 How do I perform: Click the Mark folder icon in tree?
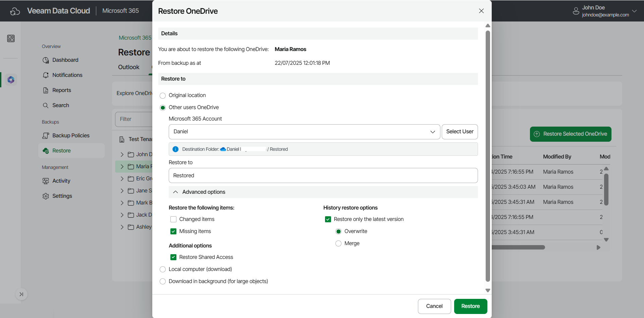tap(131, 203)
